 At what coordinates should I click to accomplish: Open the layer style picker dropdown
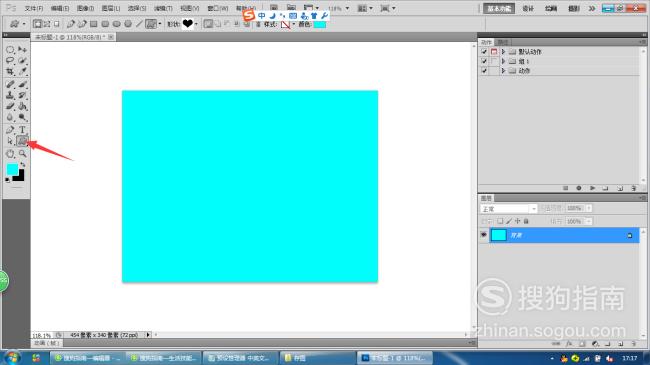pyautogui.click(x=293, y=24)
